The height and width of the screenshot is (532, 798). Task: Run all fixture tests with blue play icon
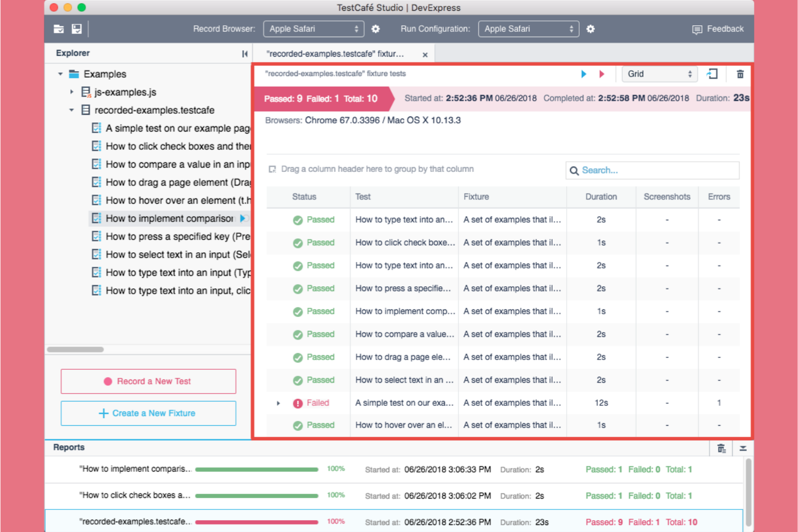583,74
